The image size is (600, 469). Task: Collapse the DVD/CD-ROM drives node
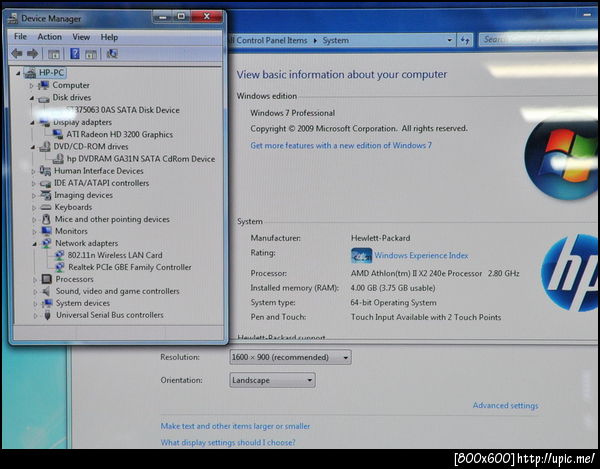tap(33, 147)
